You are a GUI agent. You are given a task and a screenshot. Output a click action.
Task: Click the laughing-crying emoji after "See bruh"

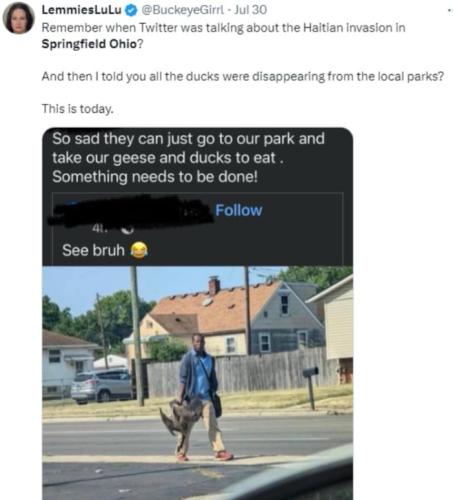pyautogui.click(x=139, y=250)
